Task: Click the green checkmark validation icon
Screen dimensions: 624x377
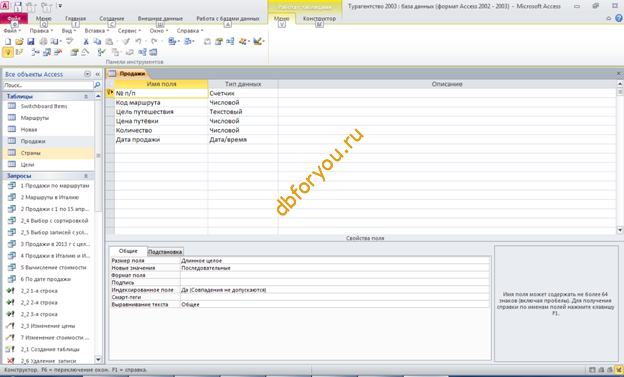Action: (x=102, y=52)
